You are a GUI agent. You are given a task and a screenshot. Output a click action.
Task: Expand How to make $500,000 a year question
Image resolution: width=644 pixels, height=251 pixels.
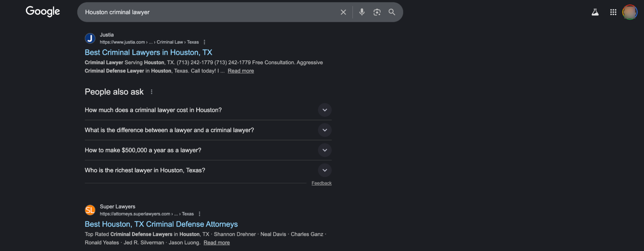tap(208, 150)
